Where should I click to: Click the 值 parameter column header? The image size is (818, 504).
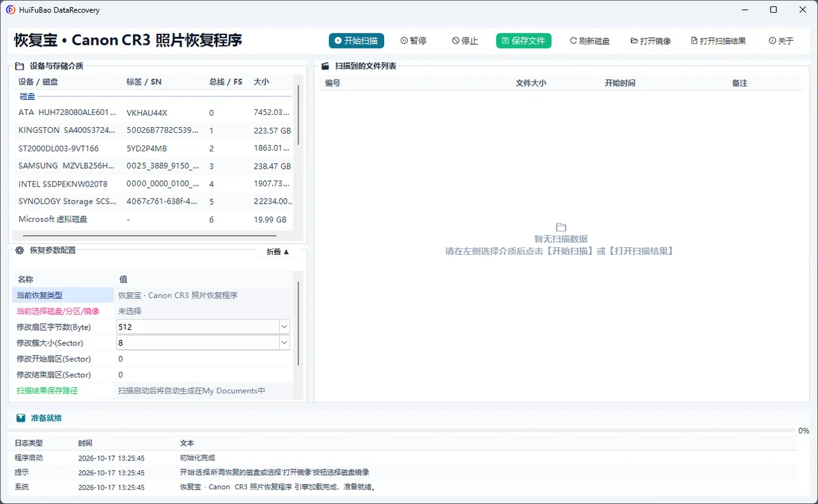pos(123,279)
